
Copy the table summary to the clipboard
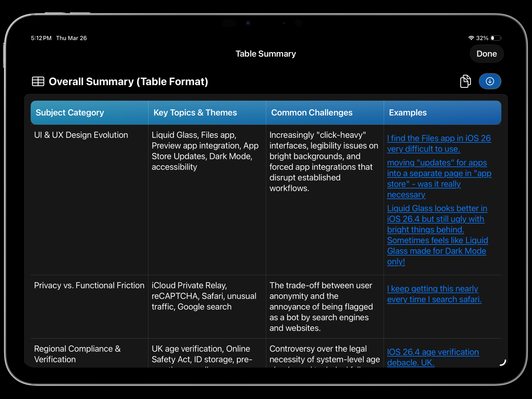click(465, 81)
